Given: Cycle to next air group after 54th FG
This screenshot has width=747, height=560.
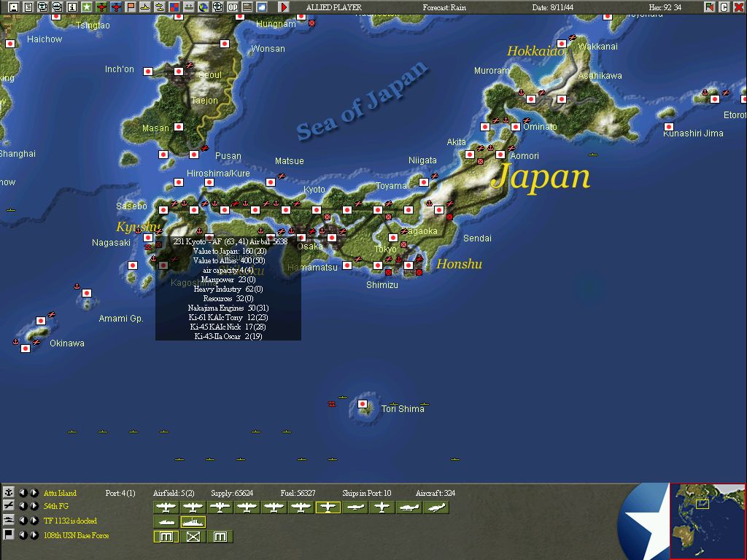Looking at the screenshot, I should click(x=34, y=506).
